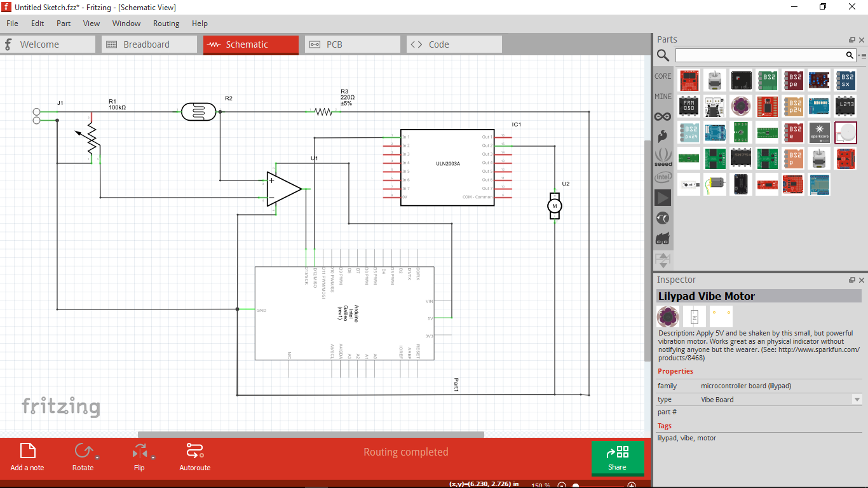
Task: Click the Inspector PCB view image
Action: pos(721,316)
